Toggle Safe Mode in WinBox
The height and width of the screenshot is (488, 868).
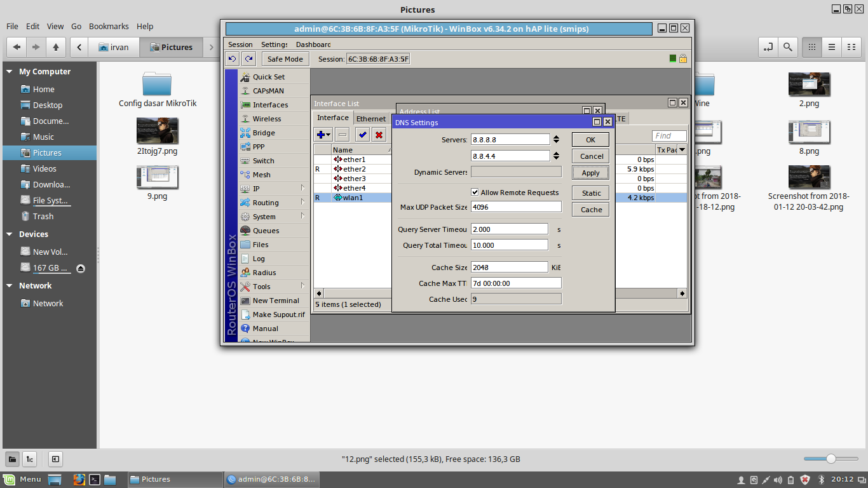click(x=285, y=59)
